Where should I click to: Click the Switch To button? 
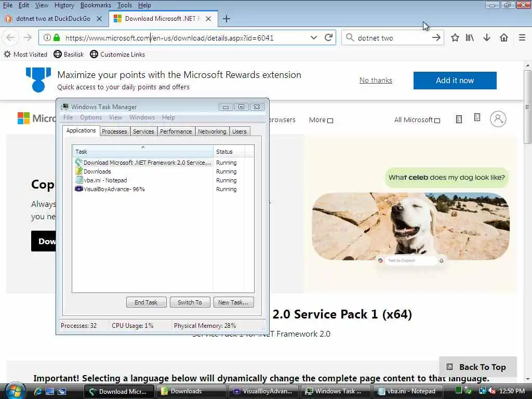point(190,302)
